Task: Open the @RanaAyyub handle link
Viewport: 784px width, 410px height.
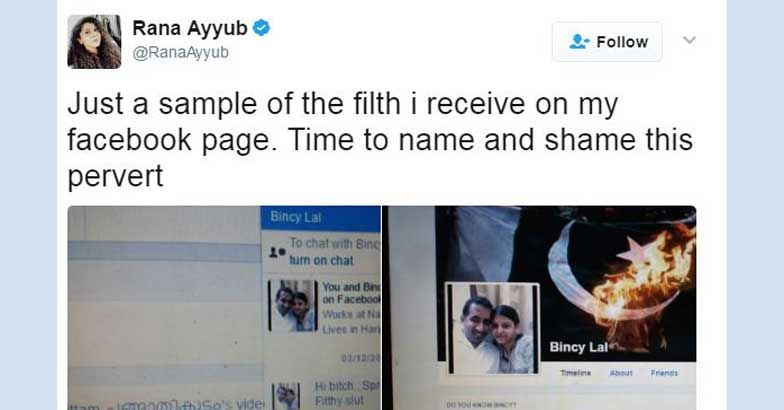Action: tap(180, 52)
